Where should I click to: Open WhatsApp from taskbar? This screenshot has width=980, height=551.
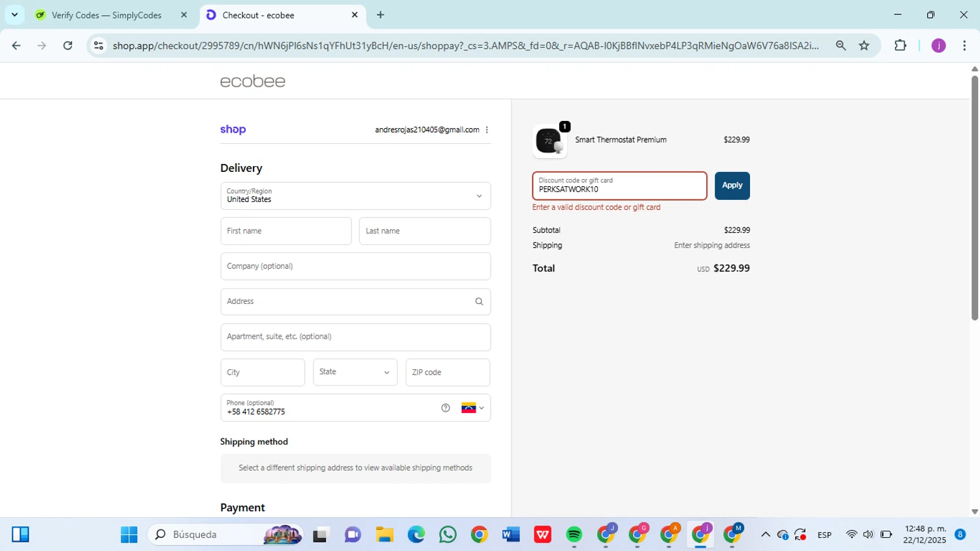point(448,535)
